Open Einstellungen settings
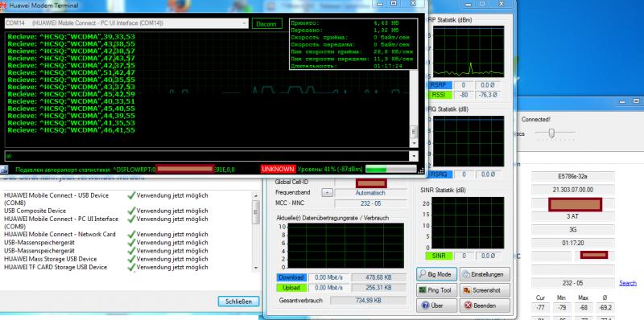The height and width of the screenshot is (320, 644). [x=485, y=274]
